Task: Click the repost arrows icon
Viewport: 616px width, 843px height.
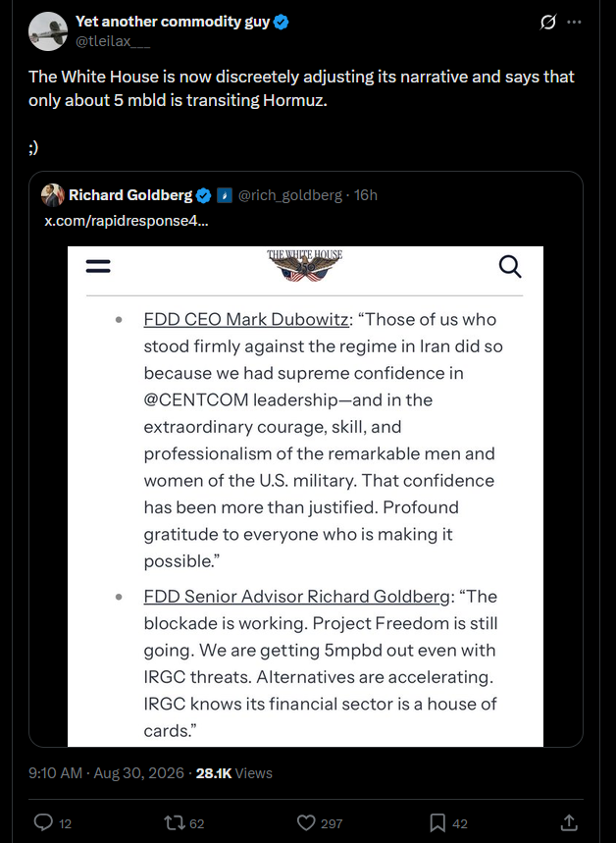Action: pyautogui.click(x=175, y=822)
